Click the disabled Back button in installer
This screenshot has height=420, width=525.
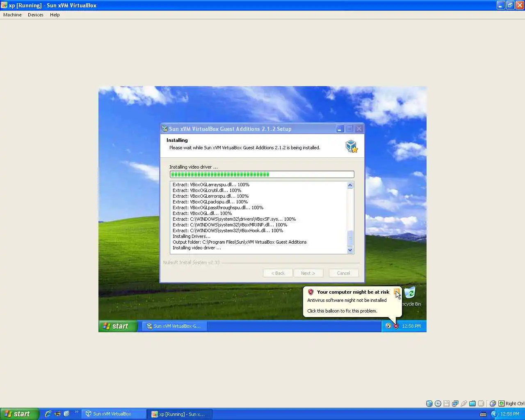pos(278,273)
